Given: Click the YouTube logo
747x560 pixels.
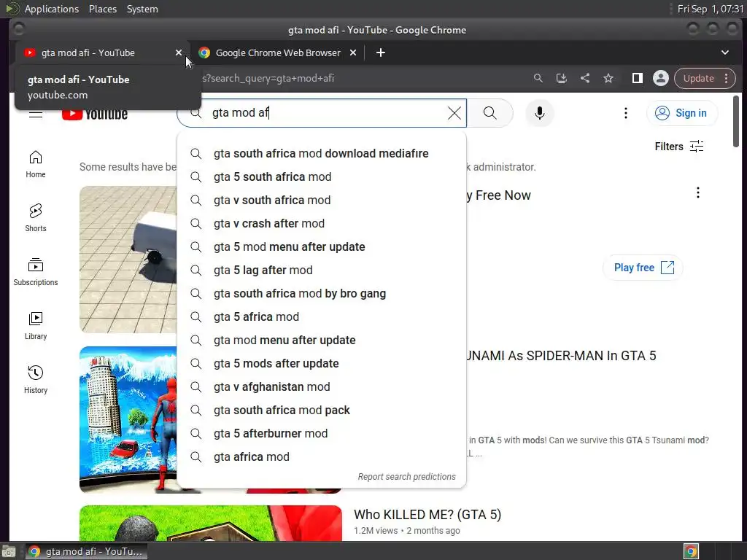Looking at the screenshot, I should (95, 114).
